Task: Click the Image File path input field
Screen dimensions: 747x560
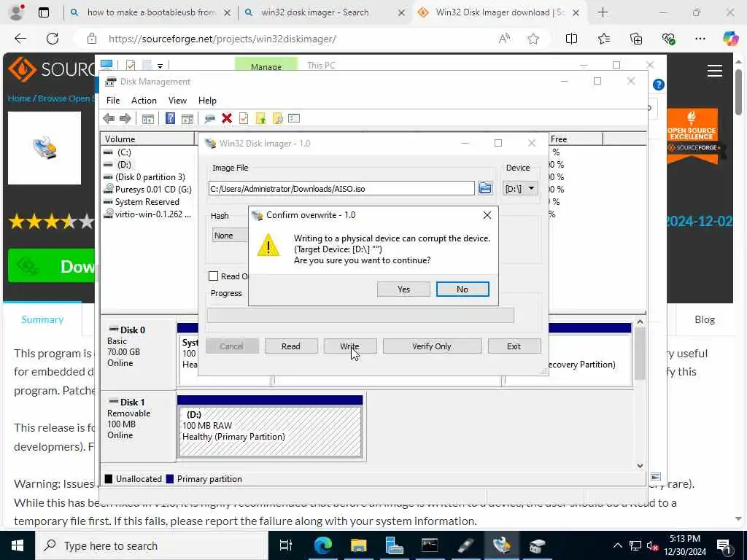Action: [341, 189]
